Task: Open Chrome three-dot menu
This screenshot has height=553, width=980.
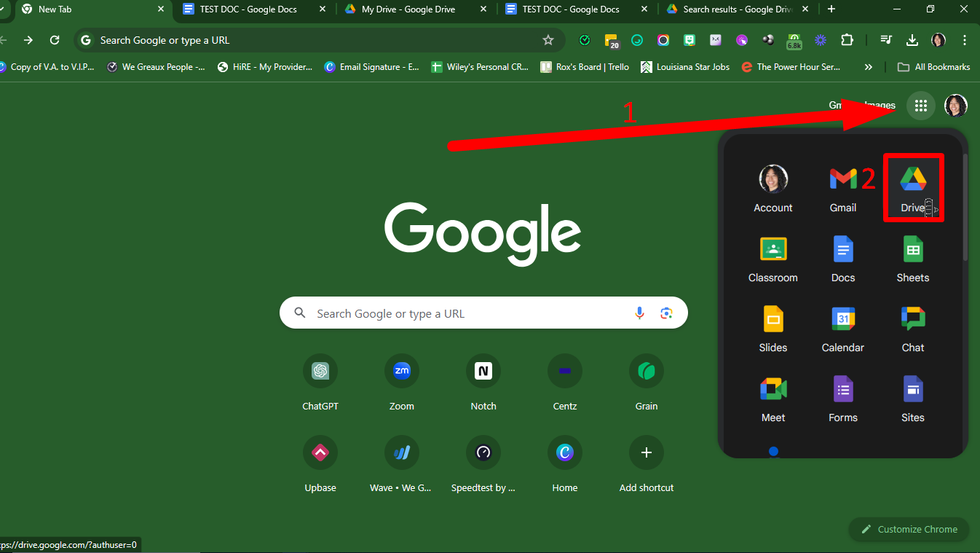Action: 965,40
